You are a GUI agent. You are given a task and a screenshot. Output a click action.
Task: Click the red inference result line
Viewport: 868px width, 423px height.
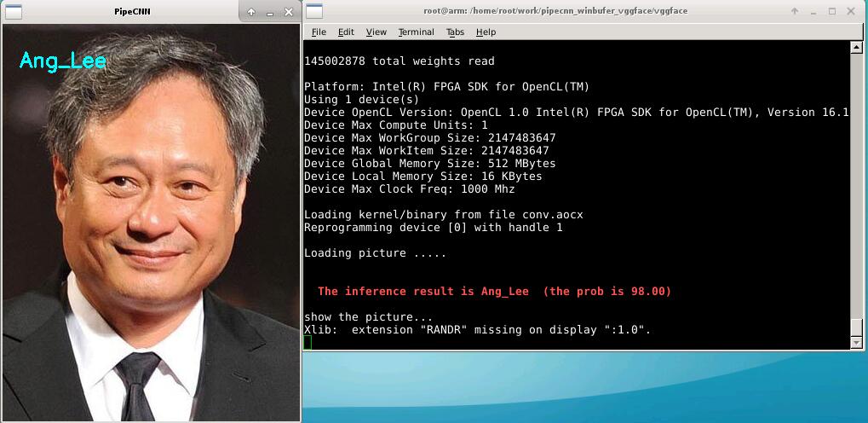point(494,291)
